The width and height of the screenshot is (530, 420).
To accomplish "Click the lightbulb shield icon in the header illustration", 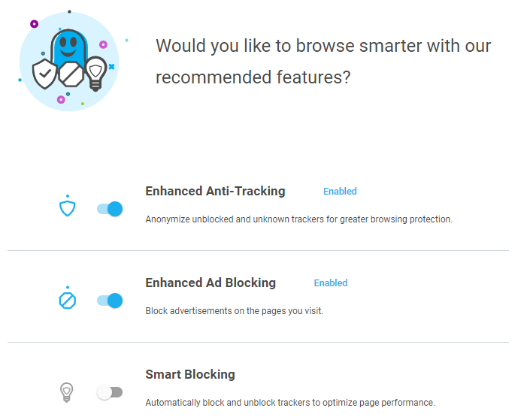I will (x=95, y=72).
